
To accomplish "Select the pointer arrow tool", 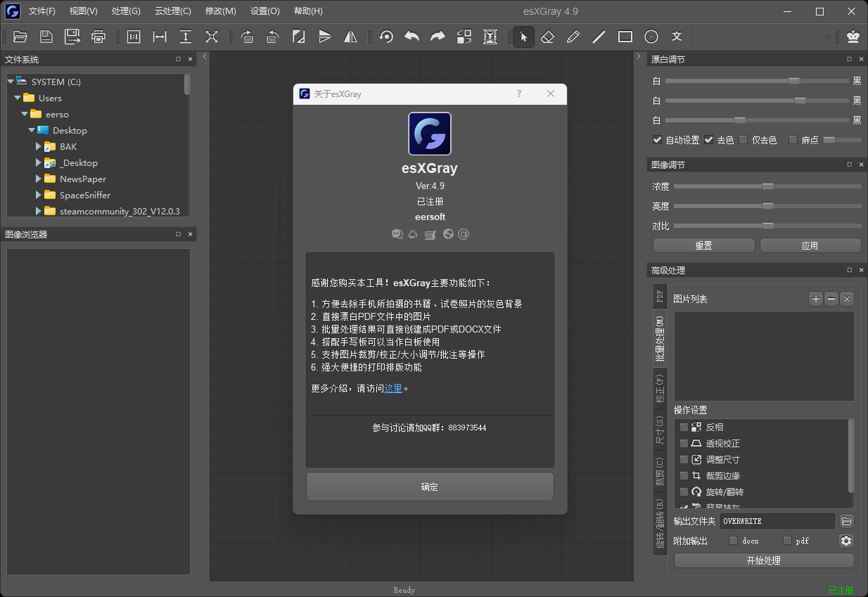I will click(523, 37).
